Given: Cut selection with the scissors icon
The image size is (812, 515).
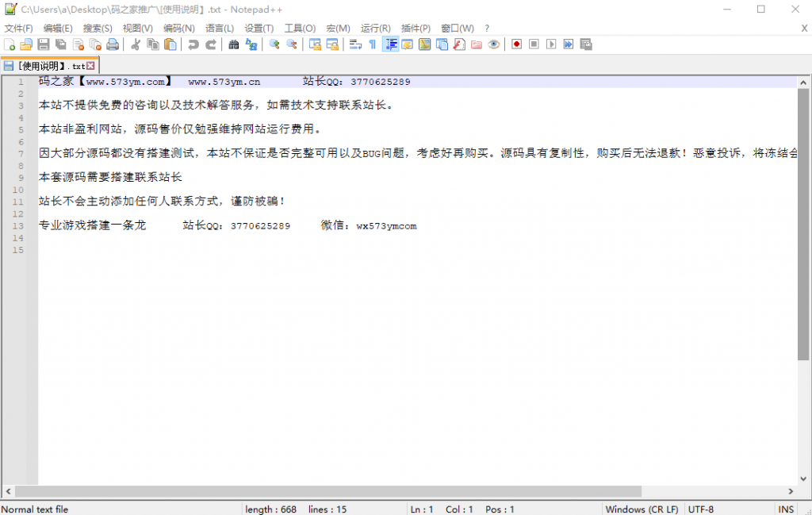Looking at the screenshot, I should 136,44.
